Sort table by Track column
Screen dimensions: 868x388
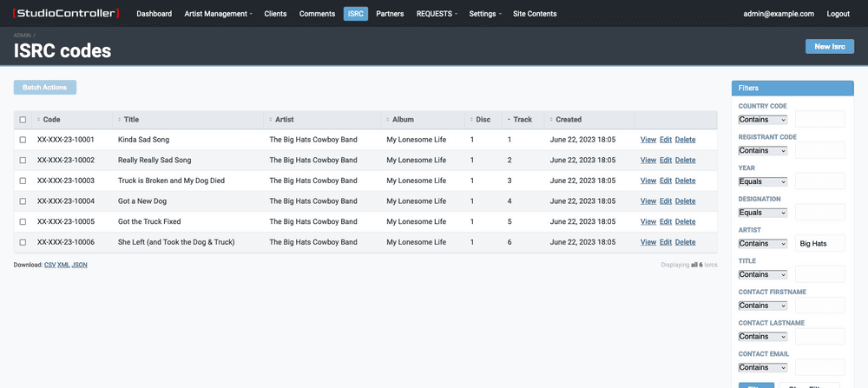(x=523, y=120)
